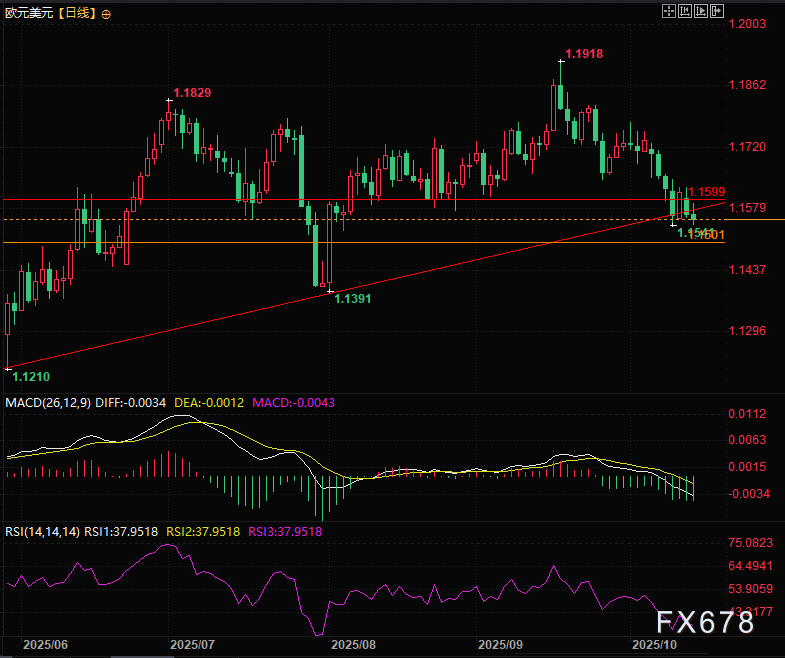
Task: Click the 1.2003 value on price axis
Action: (x=746, y=22)
